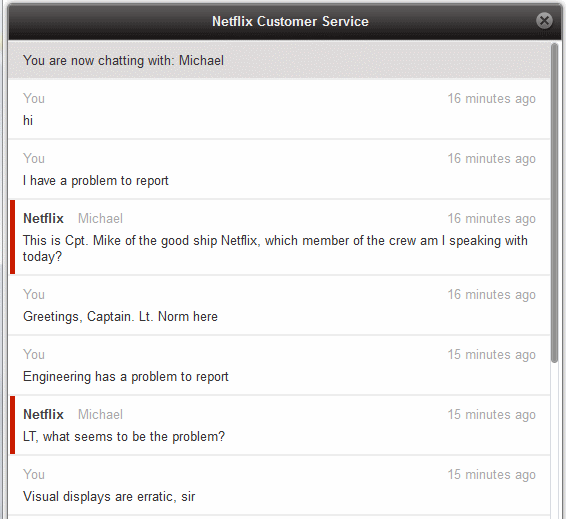Click the chat scrollbar thumb
The width and height of the screenshot is (566, 519).
pos(554,202)
